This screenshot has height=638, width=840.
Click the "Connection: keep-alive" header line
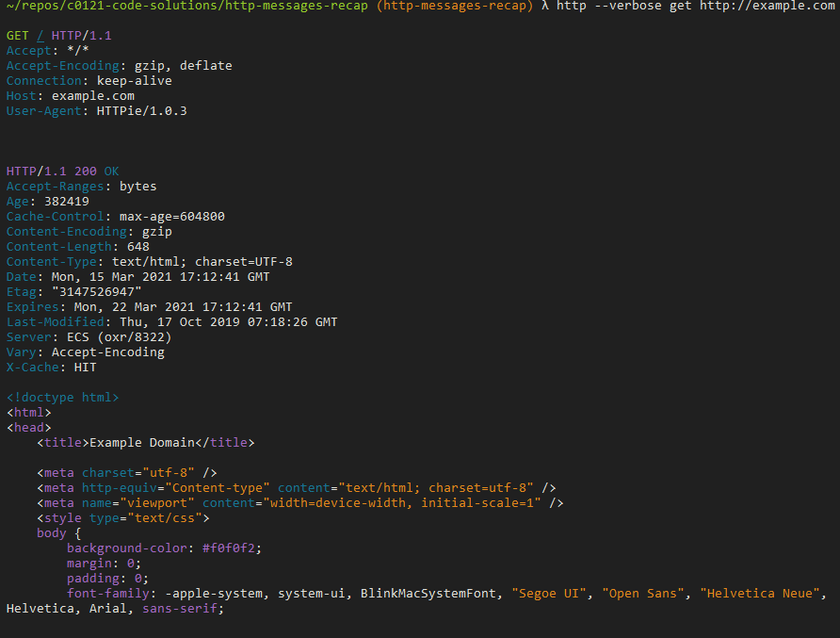click(89, 81)
